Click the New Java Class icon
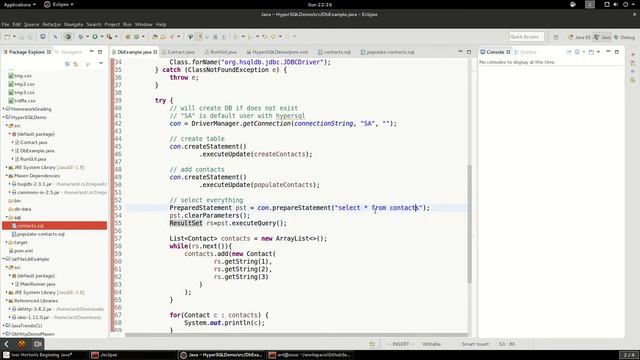Screen dimensions: 640x360 pyautogui.click(x=136, y=37)
